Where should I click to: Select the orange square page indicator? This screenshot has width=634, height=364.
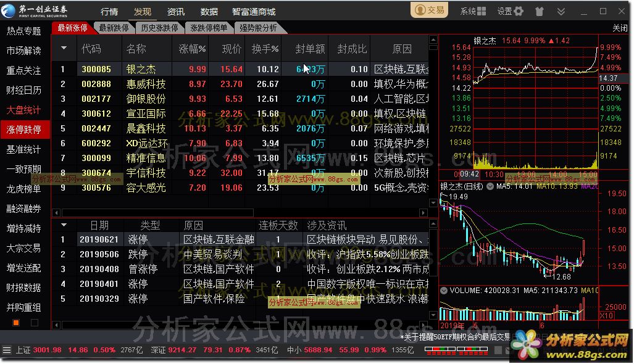pos(16,323)
